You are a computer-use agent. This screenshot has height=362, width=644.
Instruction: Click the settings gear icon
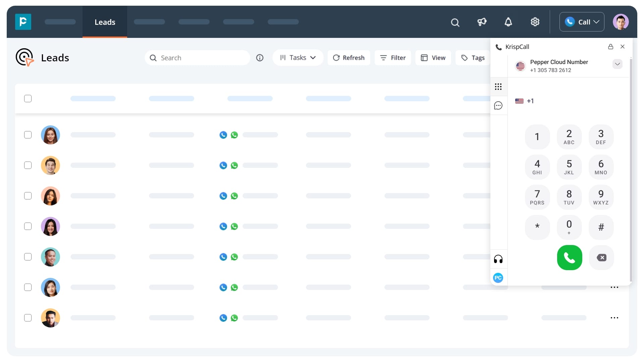click(x=535, y=21)
